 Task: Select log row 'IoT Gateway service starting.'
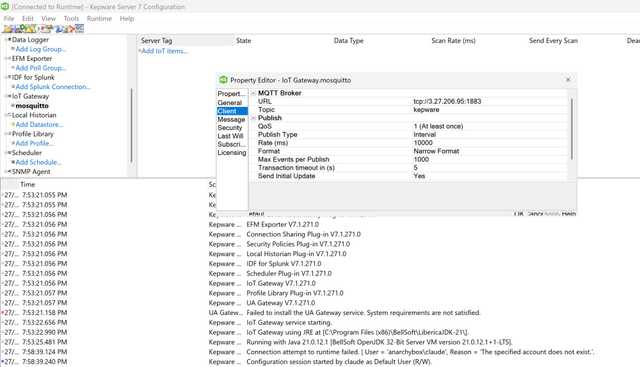[289, 323]
